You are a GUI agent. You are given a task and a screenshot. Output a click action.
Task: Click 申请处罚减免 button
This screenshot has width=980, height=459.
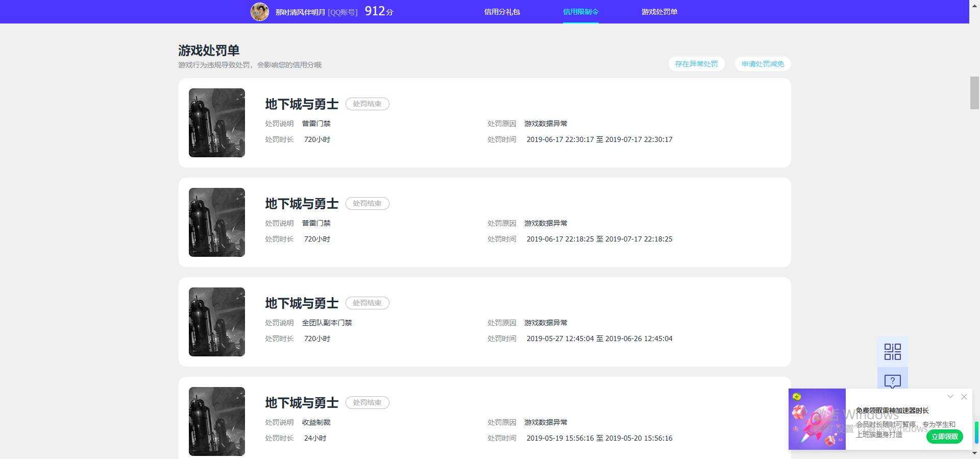click(x=763, y=64)
